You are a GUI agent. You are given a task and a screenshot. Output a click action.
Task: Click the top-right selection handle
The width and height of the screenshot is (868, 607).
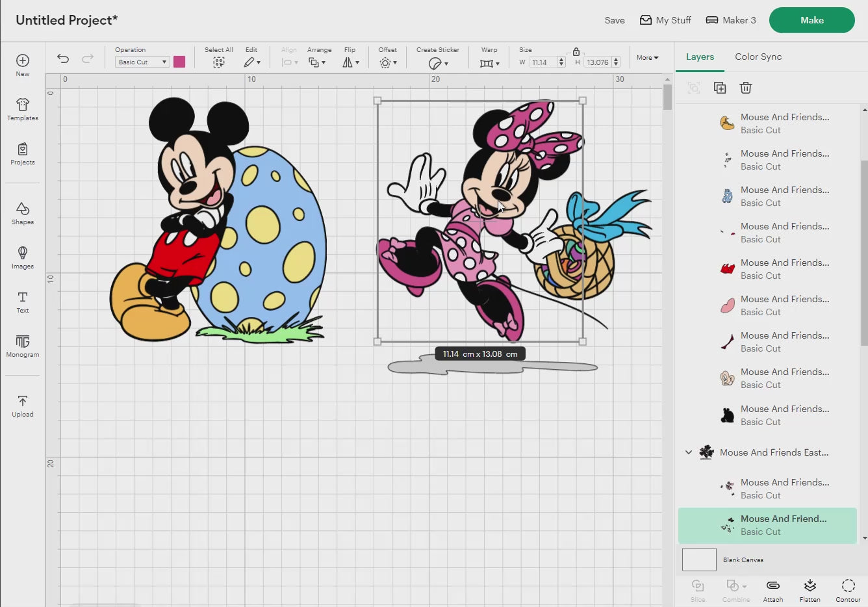click(x=582, y=101)
